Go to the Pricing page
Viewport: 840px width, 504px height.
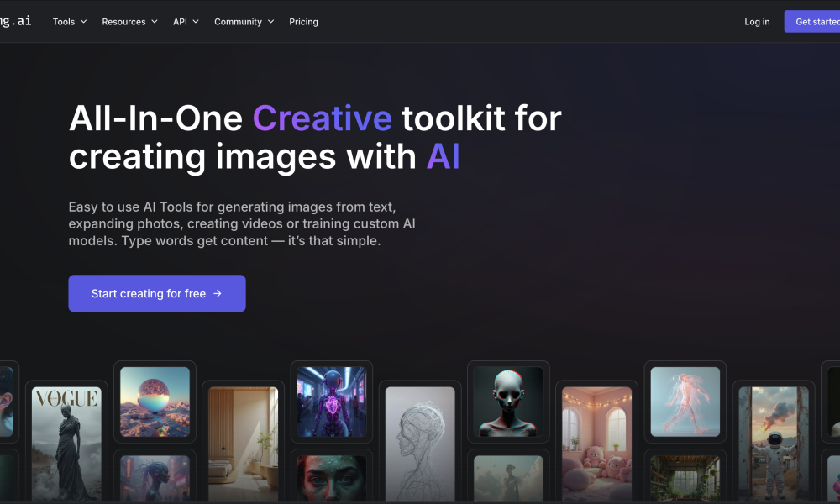(303, 22)
